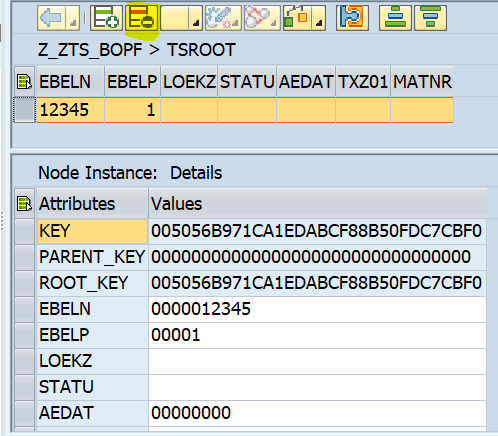Open dropdown arrow beside the back arrow
Viewport: 498px width, 436px height.
coord(72,18)
